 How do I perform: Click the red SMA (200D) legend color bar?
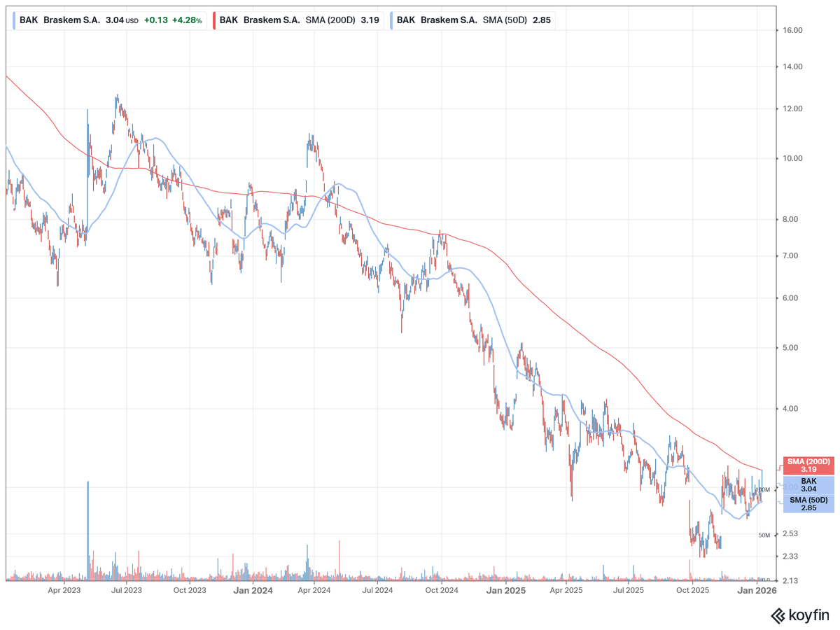pos(213,20)
